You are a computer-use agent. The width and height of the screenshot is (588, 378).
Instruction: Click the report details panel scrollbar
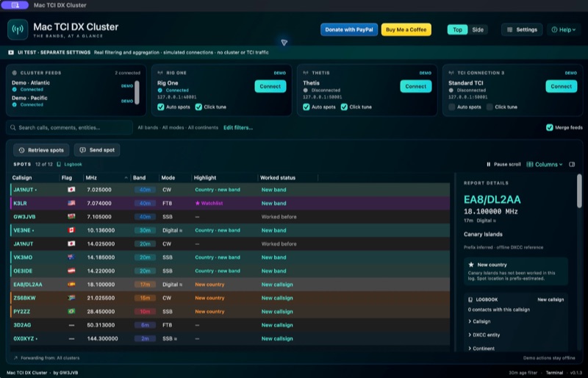click(579, 191)
